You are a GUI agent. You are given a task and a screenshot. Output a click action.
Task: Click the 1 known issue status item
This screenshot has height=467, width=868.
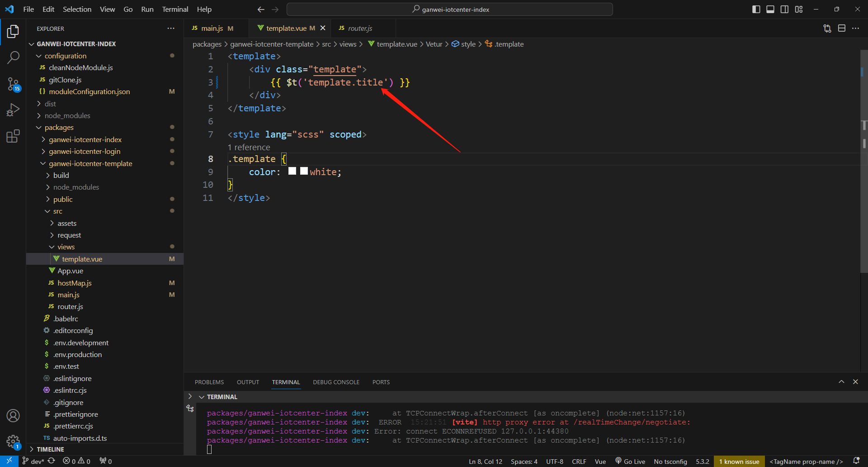pos(739,462)
